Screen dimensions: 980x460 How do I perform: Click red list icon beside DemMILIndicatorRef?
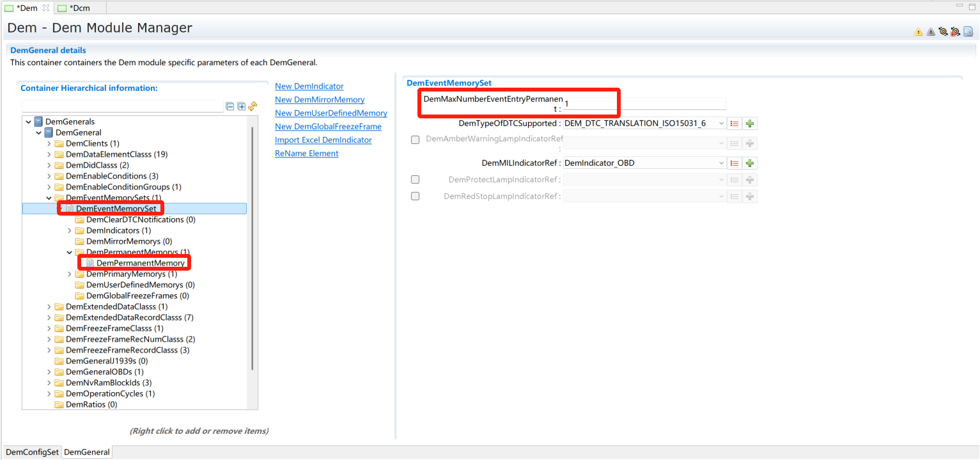click(735, 163)
